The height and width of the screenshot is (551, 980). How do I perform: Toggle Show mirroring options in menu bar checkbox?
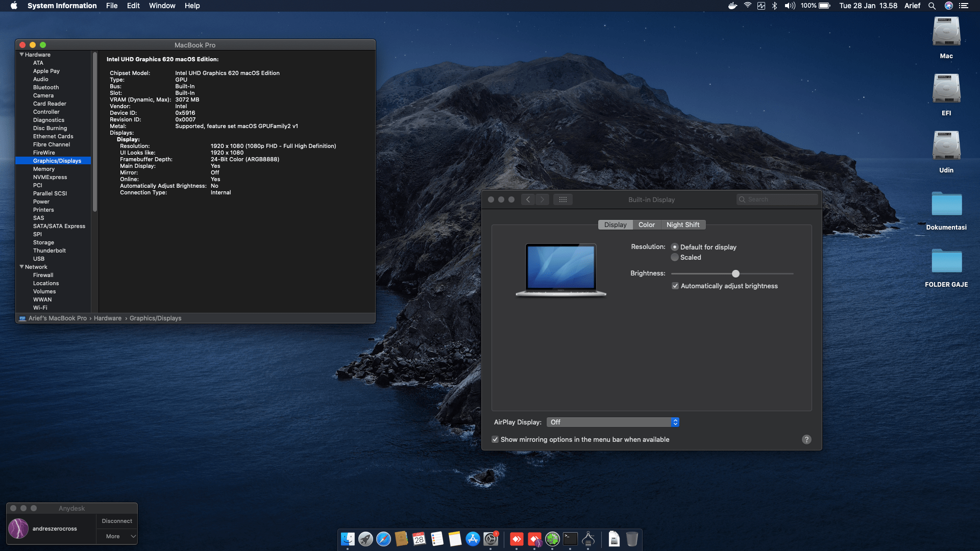495,439
